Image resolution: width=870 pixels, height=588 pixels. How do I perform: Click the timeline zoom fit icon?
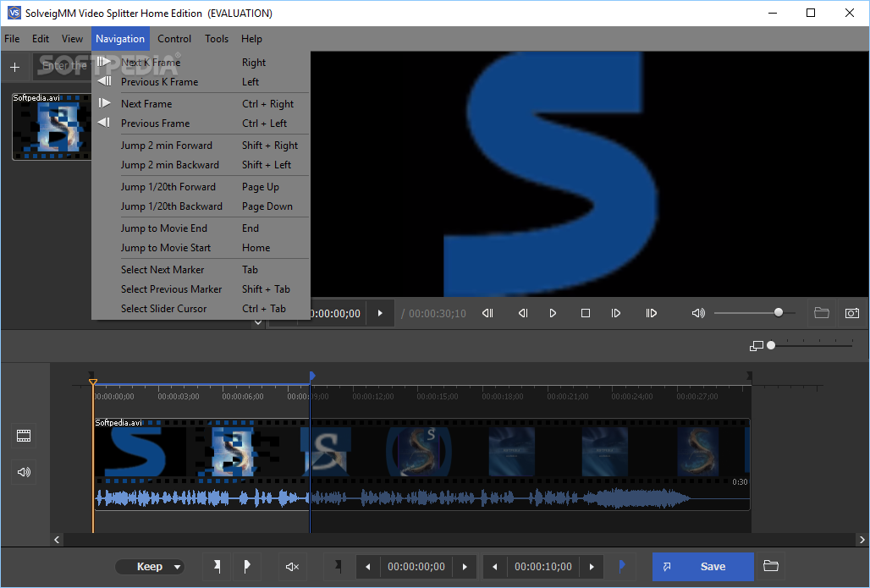click(x=757, y=346)
